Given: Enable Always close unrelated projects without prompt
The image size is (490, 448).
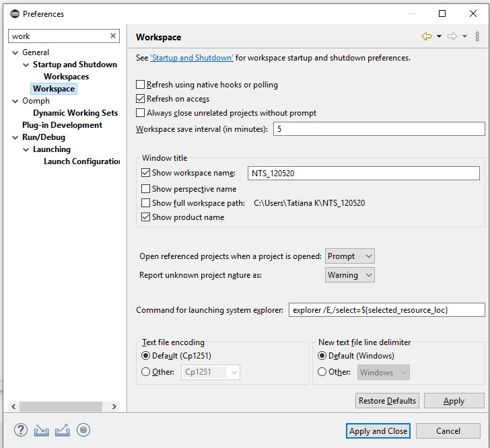Looking at the screenshot, I should click(x=140, y=113).
